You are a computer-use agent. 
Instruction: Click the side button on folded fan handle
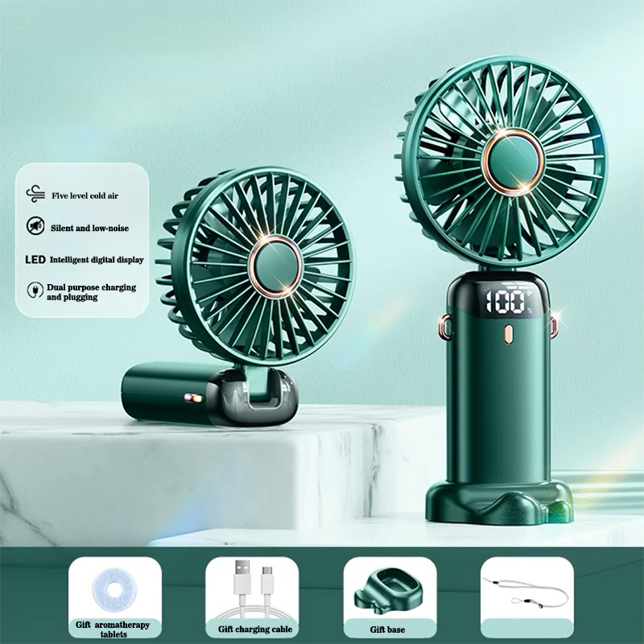coord(192,397)
